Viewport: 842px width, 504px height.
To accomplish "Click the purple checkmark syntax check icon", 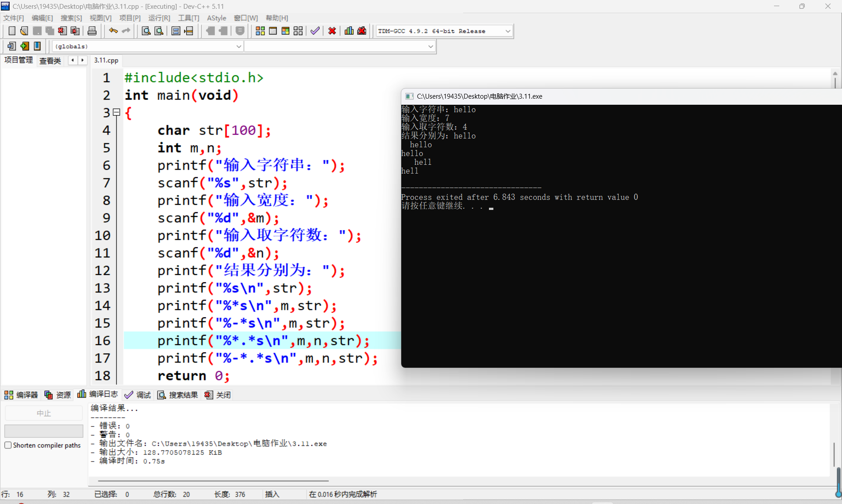I will click(x=315, y=31).
